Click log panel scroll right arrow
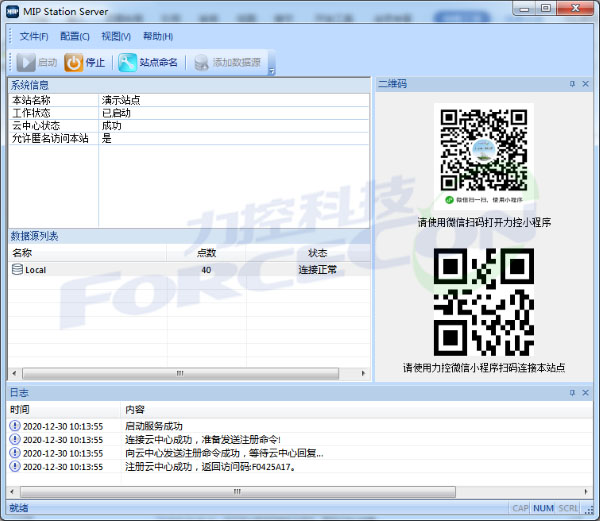The image size is (600, 521). pos(586,492)
